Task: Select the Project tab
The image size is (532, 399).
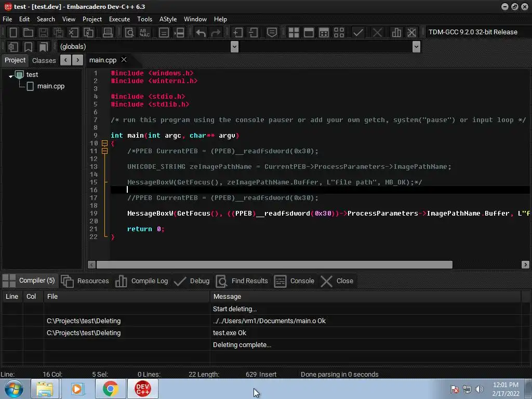Action: click(15, 60)
